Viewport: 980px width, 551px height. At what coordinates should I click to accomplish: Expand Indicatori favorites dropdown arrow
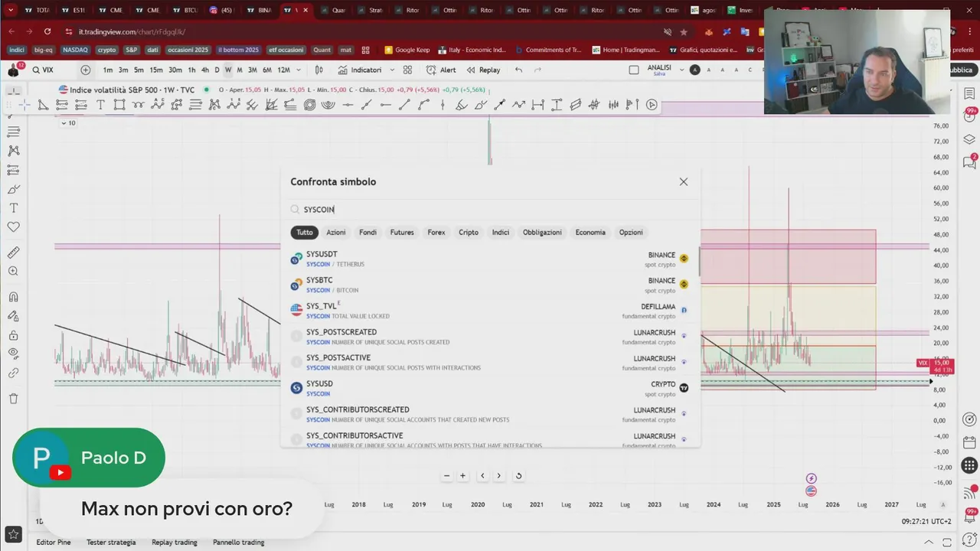[x=392, y=70]
